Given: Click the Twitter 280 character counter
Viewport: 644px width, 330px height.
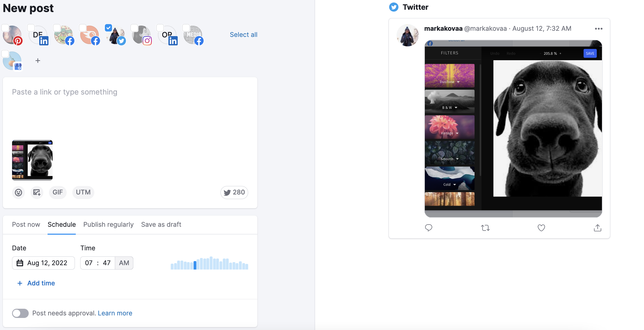Looking at the screenshot, I should [234, 192].
